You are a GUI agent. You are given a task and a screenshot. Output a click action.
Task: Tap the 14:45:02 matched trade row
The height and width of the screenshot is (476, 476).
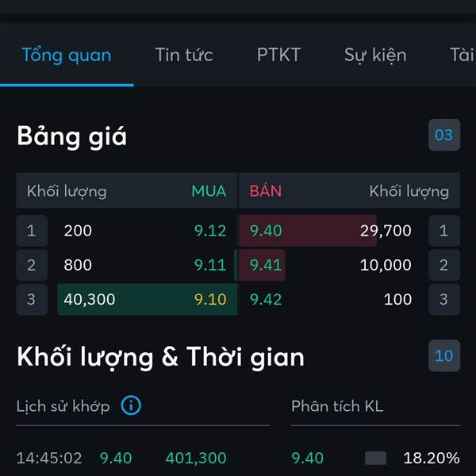(x=121, y=458)
